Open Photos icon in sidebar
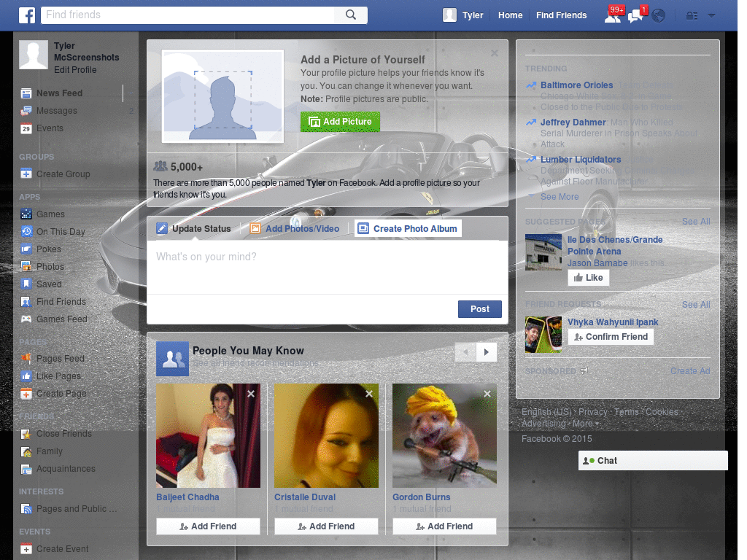The width and height of the screenshot is (747, 560). coord(26,267)
